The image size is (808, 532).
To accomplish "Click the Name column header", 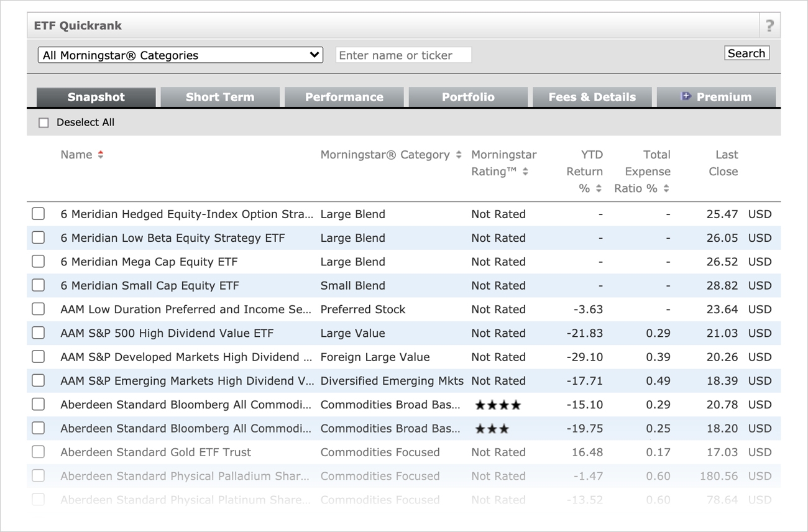I will click(76, 155).
